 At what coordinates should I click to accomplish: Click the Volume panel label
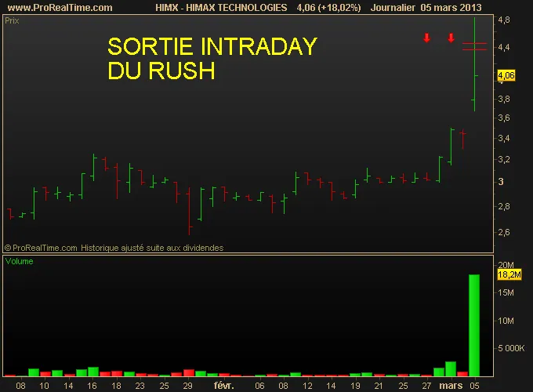(19, 261)
